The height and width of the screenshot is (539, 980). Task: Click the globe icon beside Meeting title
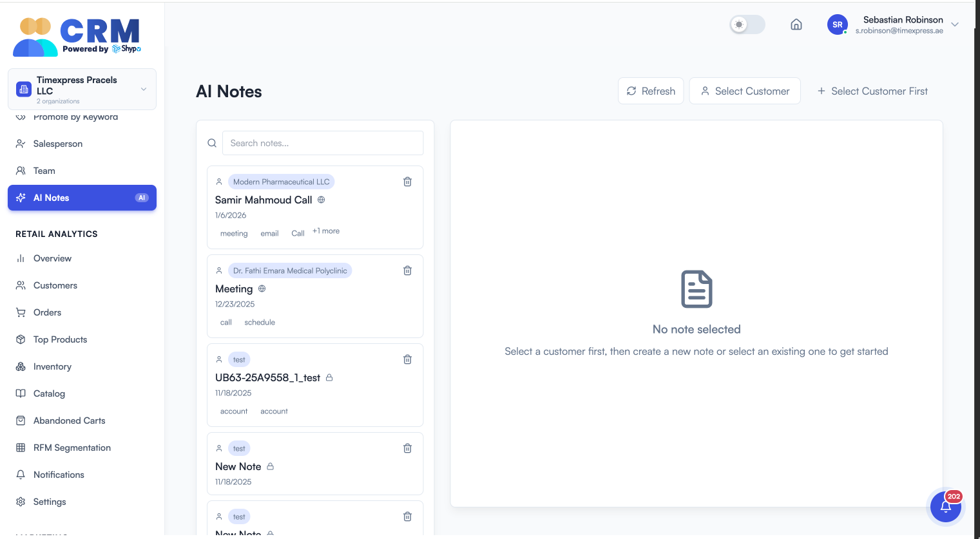tap(262, 288)
